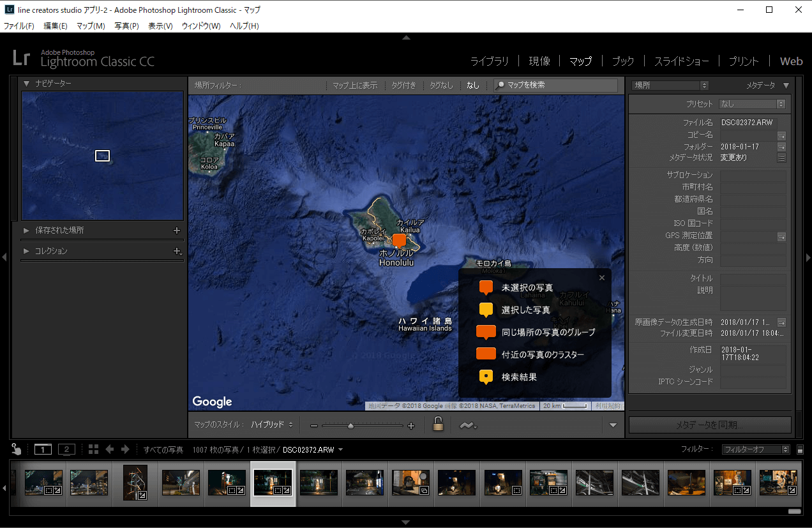Click the plus icon on コレクション panel

[x=177, y=252]
